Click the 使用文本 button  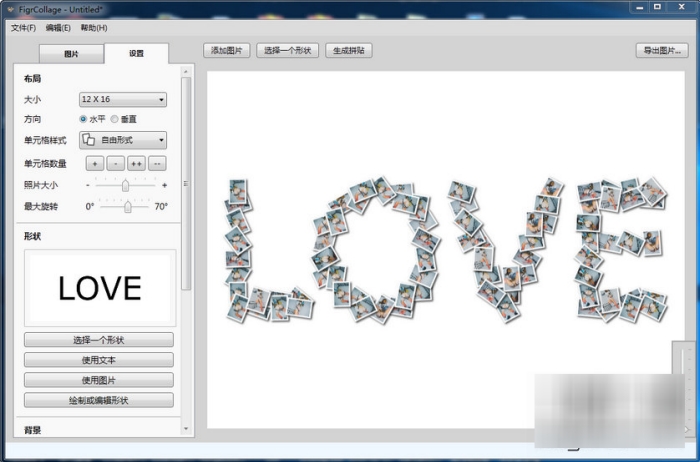point(99,360)
